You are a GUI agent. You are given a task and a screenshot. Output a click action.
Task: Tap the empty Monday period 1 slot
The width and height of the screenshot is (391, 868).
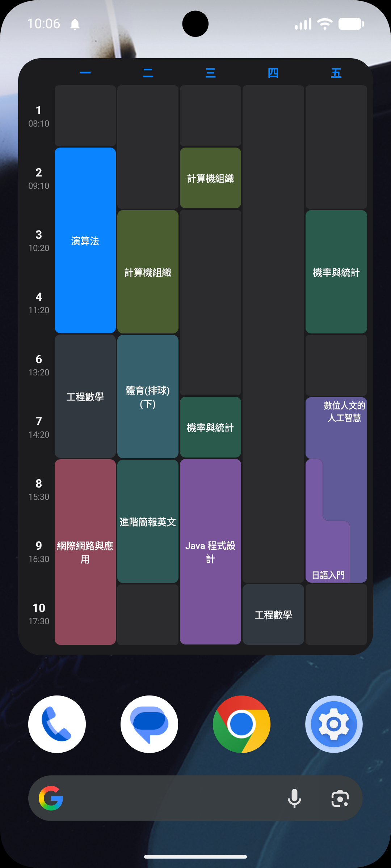point(85,116)
